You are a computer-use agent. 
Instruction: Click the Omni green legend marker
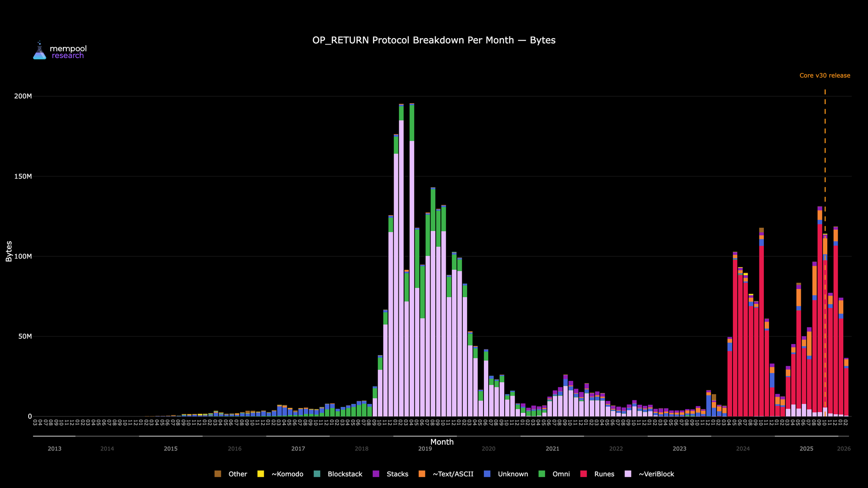coord(542,474)
